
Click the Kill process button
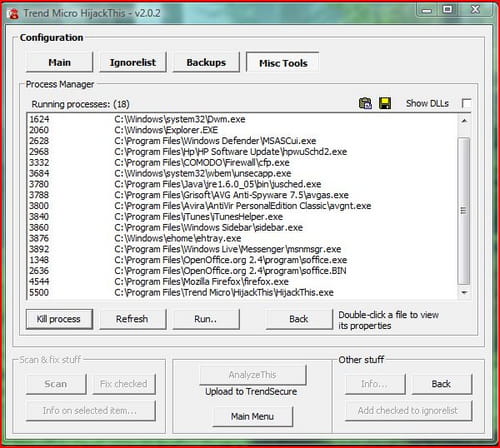click(x=59, y=319)
